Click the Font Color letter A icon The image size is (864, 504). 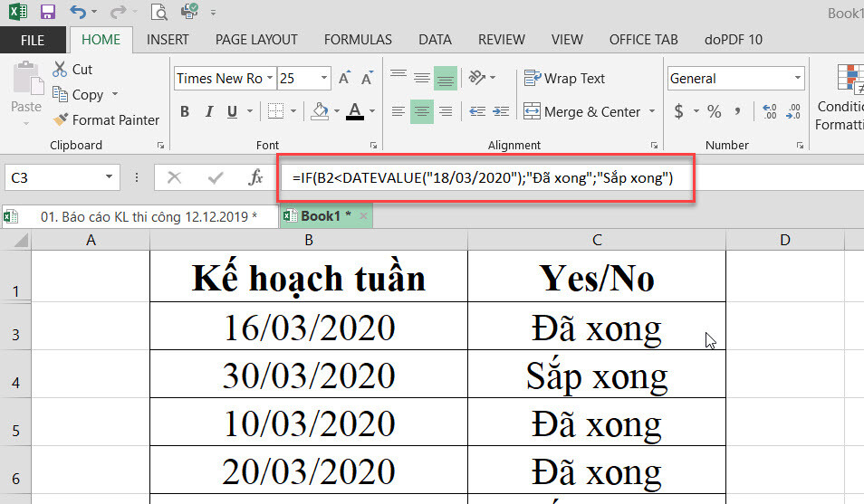tap(355, 111)
